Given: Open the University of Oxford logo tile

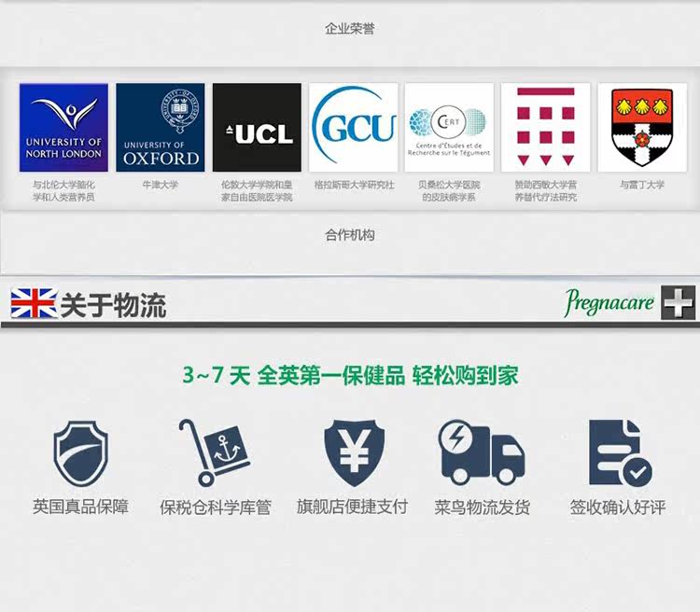Looking at the screenshot, I should (x=161, y=127).
